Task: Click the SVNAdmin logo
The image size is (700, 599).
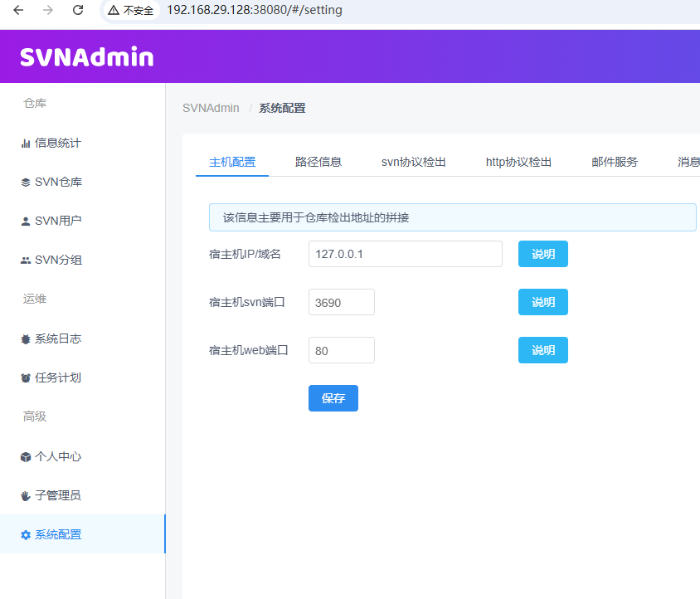Action: [x=87, y=57]
